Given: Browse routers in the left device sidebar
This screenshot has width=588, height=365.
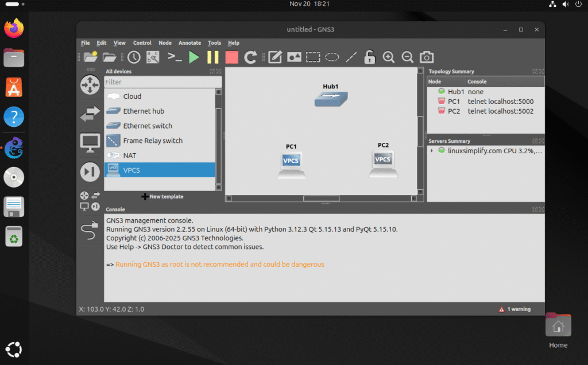Looking at the screenshot, I should [90, 85].
